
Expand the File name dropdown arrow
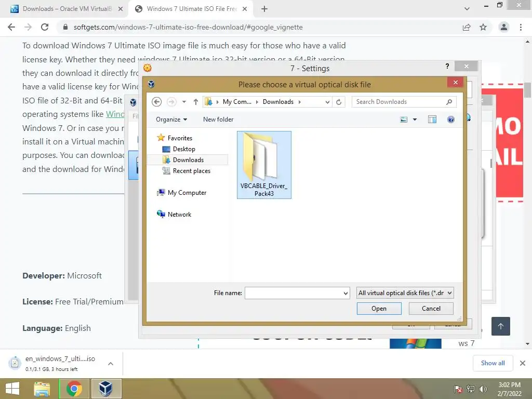coord(345,293)
